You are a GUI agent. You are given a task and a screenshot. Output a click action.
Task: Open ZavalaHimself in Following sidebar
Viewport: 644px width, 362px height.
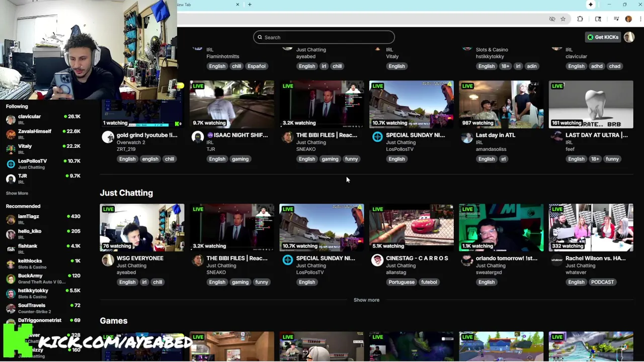(43, 134)
